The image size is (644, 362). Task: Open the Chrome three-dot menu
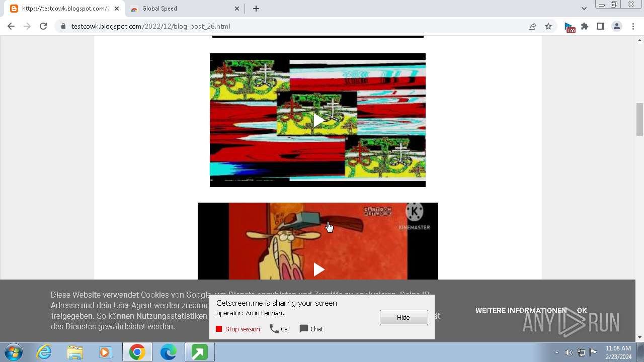click(x=632, y=26)
